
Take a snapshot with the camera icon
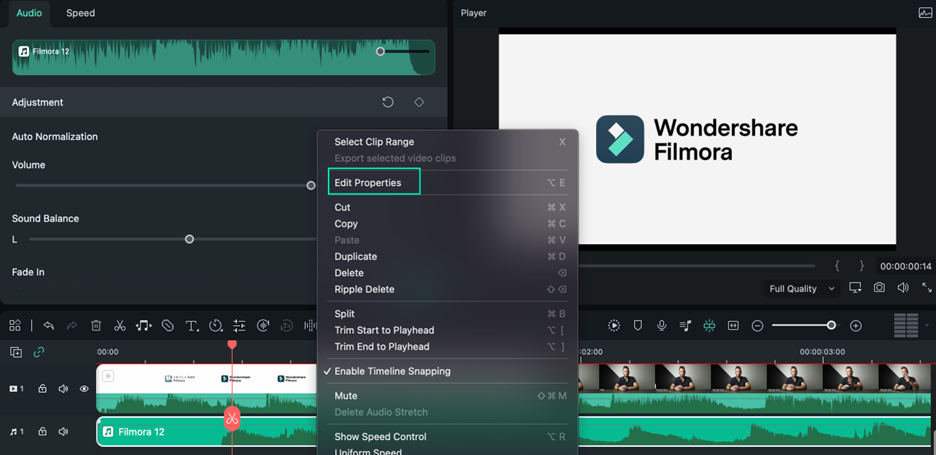click(879, 288)
